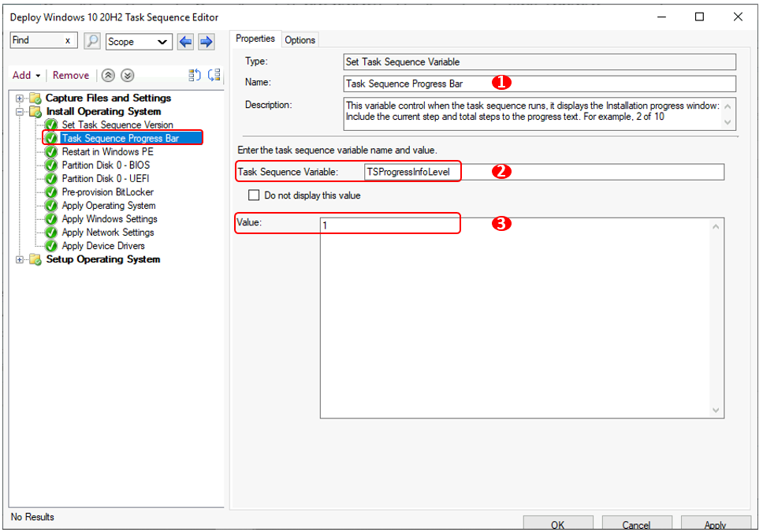763x532 pixels.
Task: Select Task Sequence Progress Bar step
Action: point(121,138)
